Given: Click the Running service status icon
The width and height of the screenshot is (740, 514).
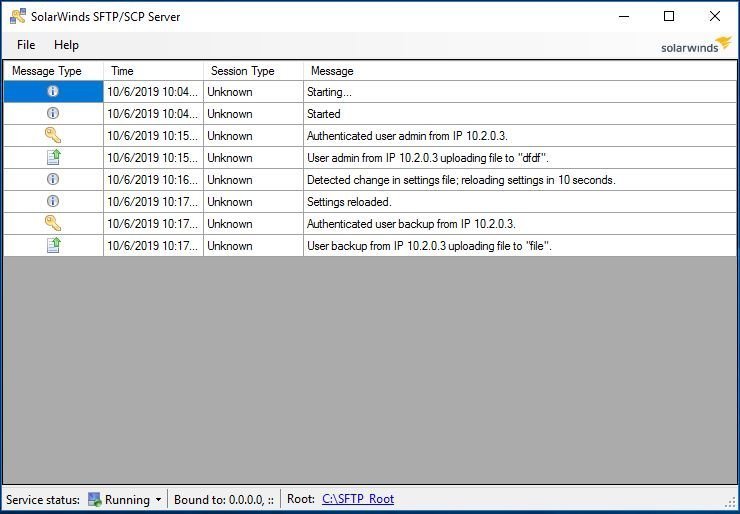Looking at the screenshot, I should click(95, 499).
